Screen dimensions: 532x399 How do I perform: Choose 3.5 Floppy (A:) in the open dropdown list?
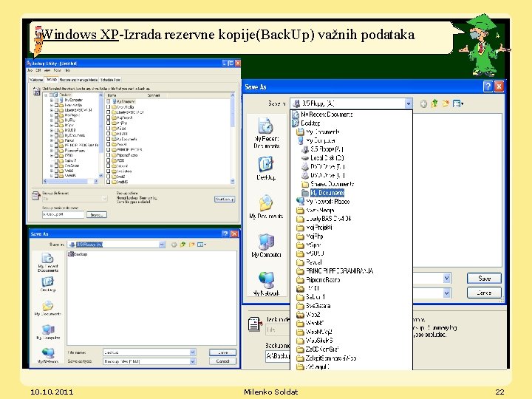[323, 149]
